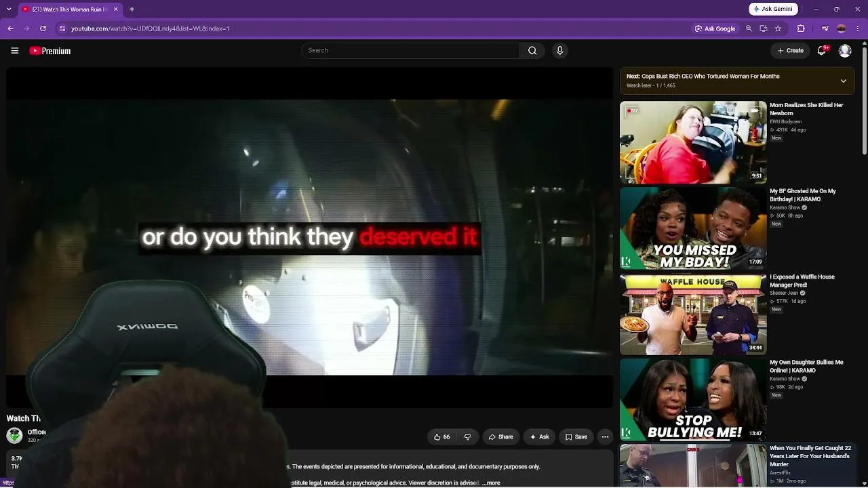This screenshot has height=488, width=868.
Task: Open 'My Own Daughter Bullies Me' title
Action: [x=806, y=367]
